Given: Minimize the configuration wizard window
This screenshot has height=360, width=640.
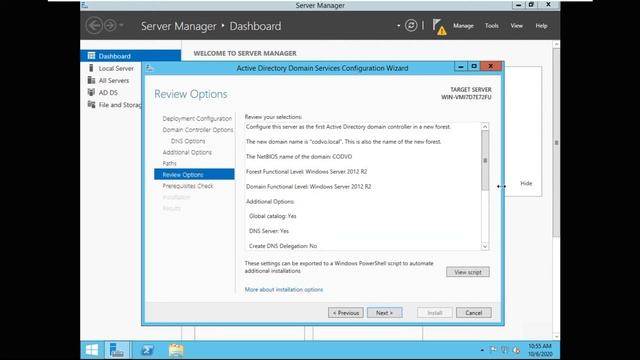Looking at the screenshot, I should [461, 66].
